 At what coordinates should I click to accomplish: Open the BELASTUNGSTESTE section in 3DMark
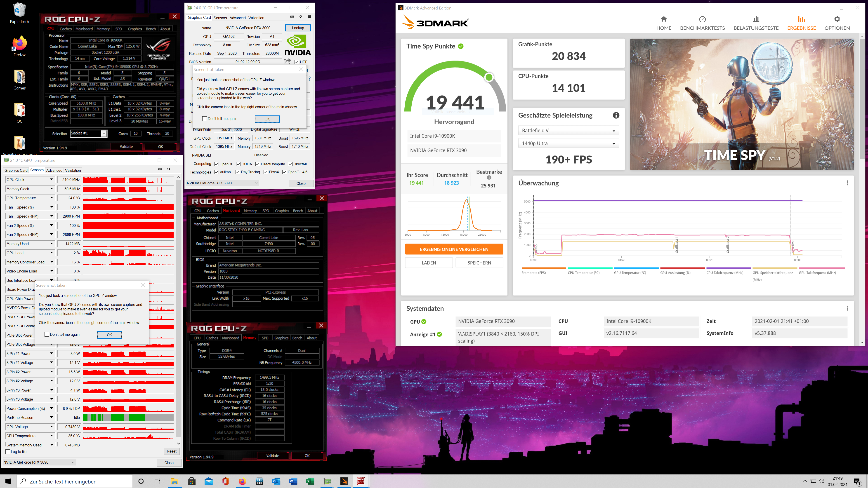[x=756, y=23]
